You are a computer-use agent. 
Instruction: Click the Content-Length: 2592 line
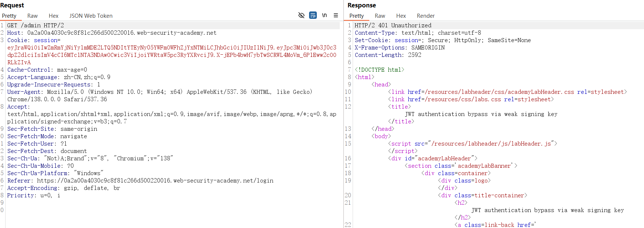pyautogui.click(x=388, y=55)
